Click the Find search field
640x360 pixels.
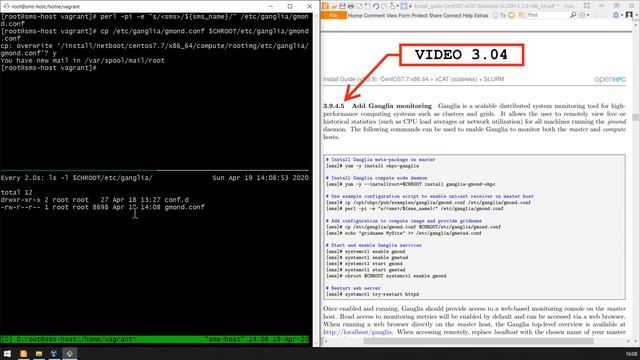tap(547, 15)
